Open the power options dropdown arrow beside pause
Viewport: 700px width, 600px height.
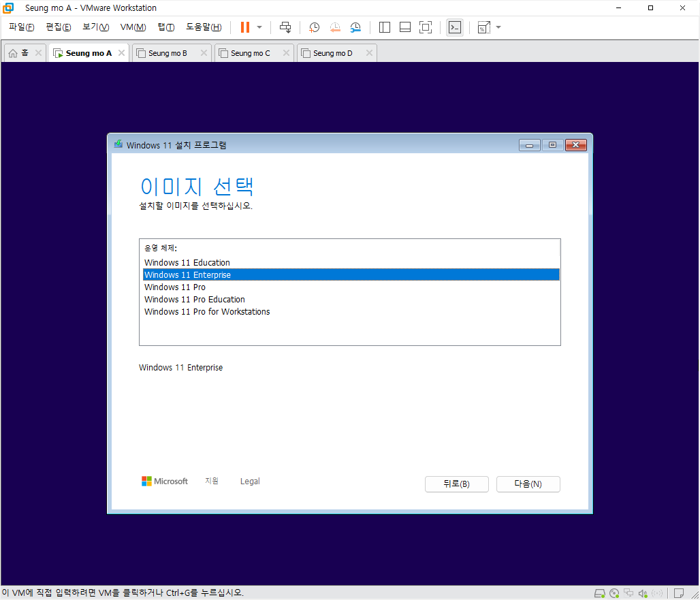pos(259,27)
